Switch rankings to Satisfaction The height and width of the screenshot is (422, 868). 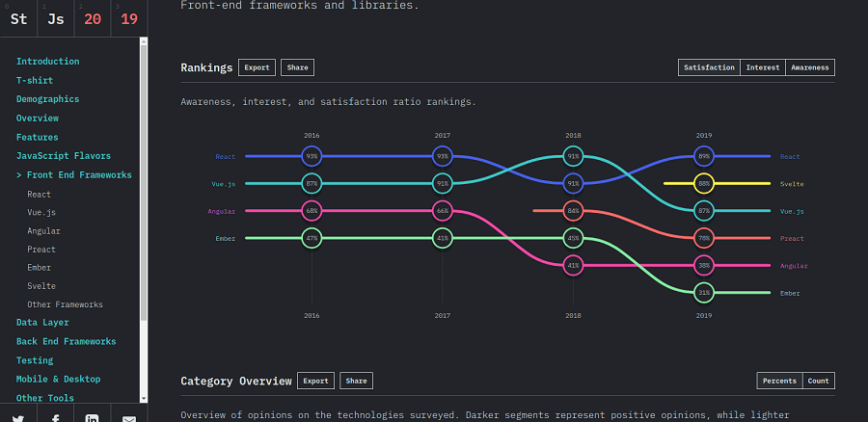(x=709, y=67)
